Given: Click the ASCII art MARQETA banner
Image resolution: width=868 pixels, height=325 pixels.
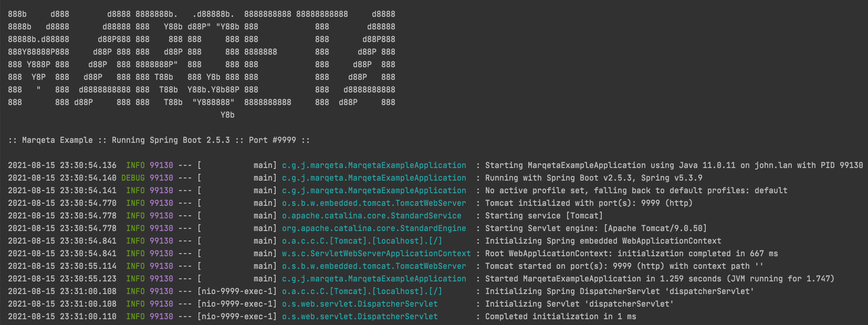Looking at the screenshot, I should tap(202, 58).
